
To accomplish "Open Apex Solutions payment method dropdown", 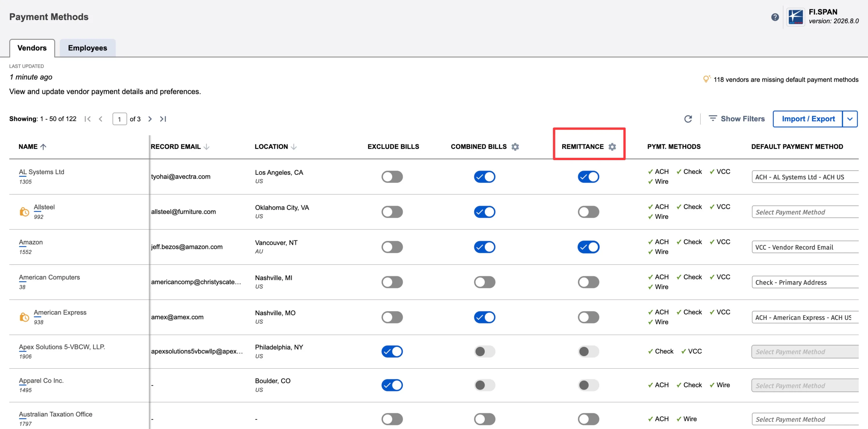I will coord(805,352).
